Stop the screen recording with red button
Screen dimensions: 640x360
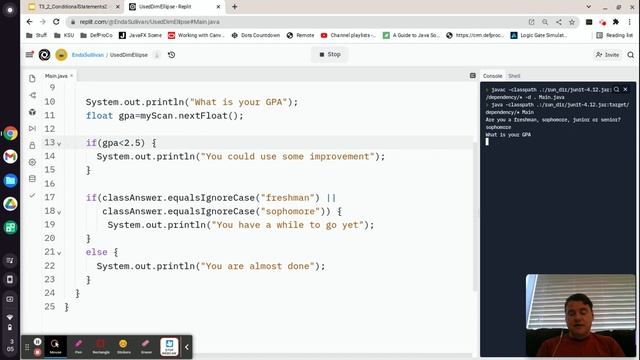click(38, 351)
